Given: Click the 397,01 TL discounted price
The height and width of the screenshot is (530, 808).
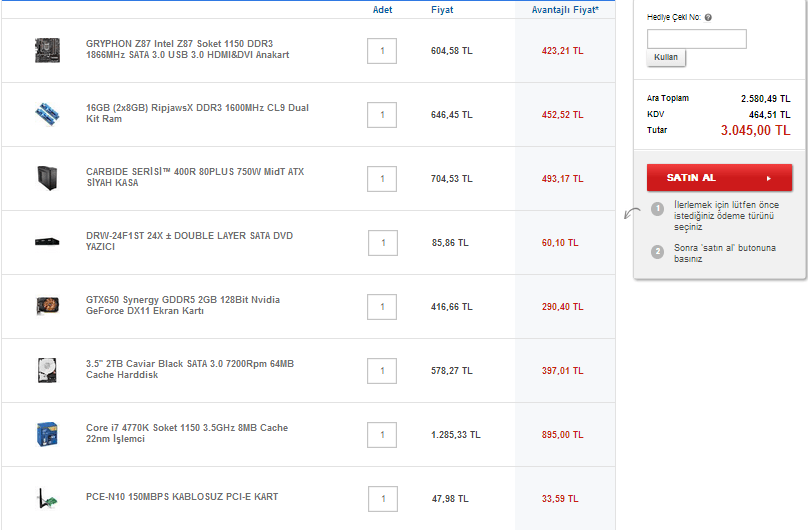Looking at the screenshot, I should pyautogui.click(x=563, y=371).
